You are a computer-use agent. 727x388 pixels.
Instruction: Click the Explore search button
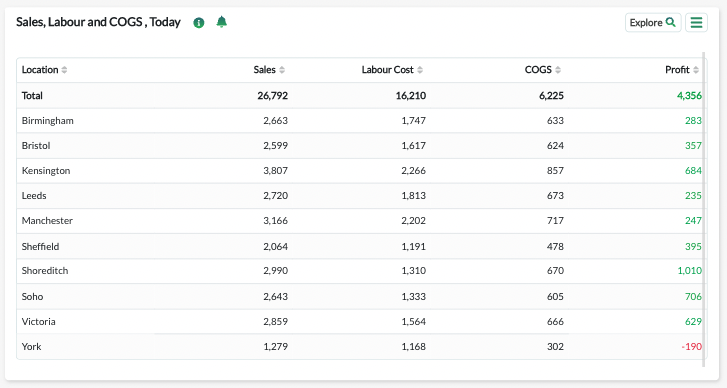[x=653, y=22]
